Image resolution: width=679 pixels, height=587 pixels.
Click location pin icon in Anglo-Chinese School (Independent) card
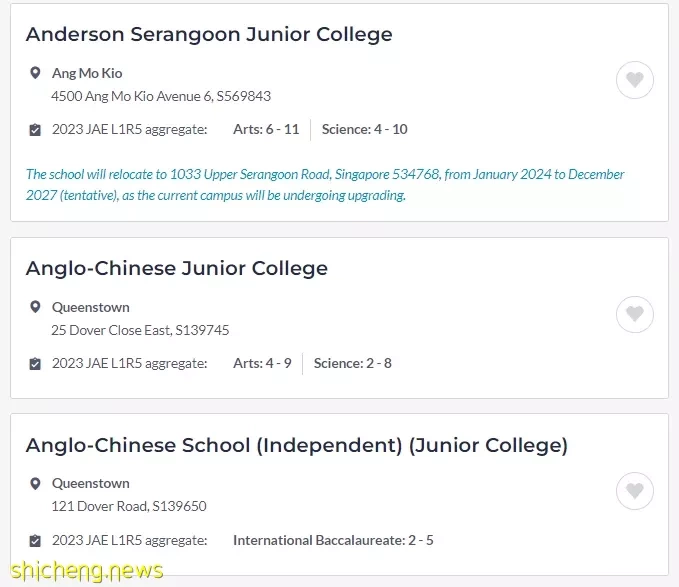35,483
